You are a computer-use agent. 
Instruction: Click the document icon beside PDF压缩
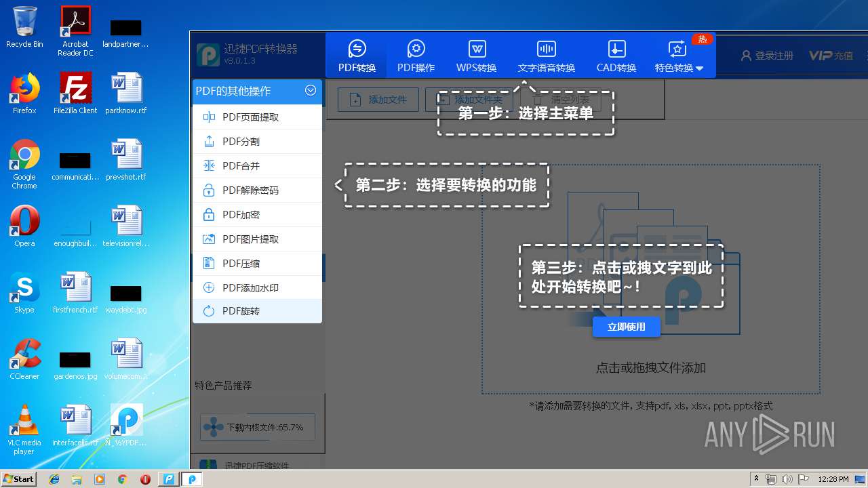[x=209, y=264]
